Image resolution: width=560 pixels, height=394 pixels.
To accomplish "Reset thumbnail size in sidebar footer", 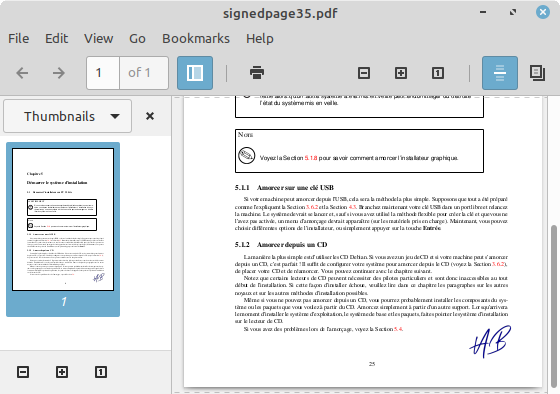I will click(101, 372).
